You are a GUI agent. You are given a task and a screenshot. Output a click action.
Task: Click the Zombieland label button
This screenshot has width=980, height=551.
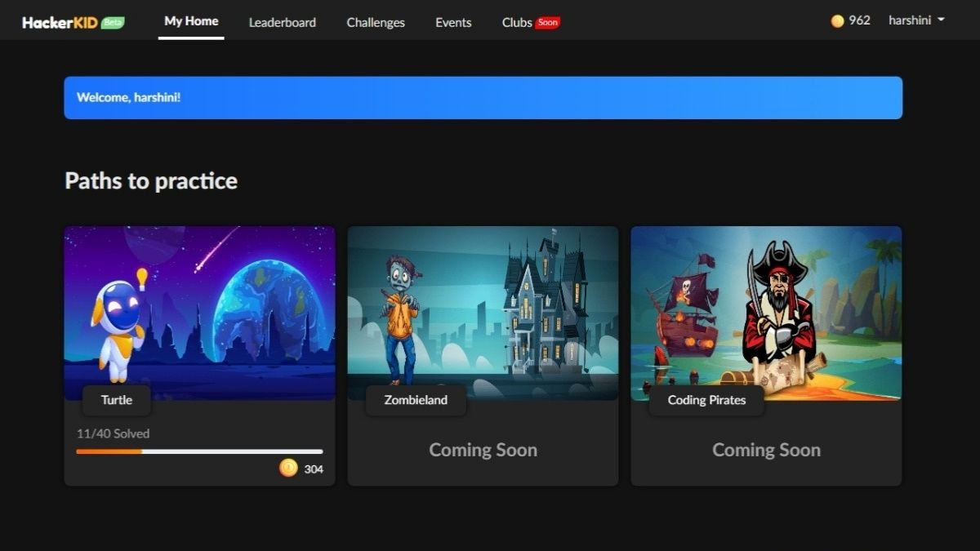pos(416,400)
